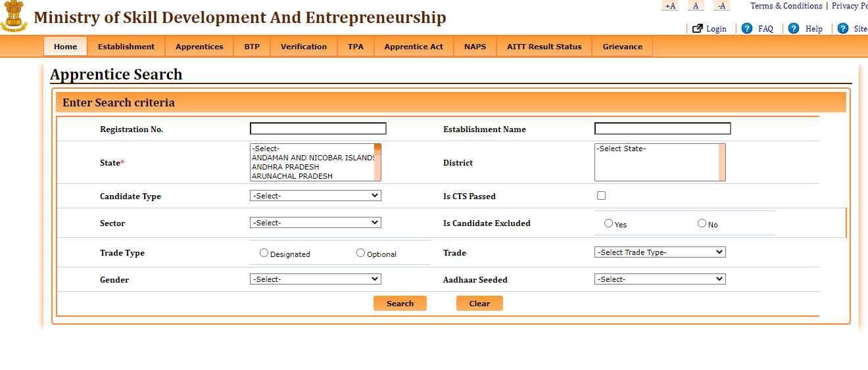Open the Apprentice Act menu
Image resolution: width=868 pixels, height=370 pixels.
pos(414,47)
